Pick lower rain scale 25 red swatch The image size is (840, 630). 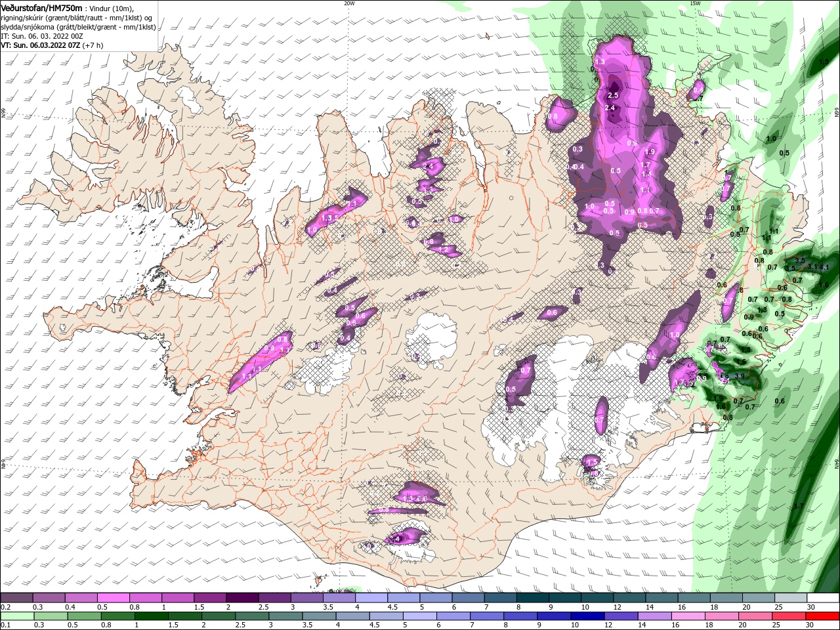click(789, 616)
